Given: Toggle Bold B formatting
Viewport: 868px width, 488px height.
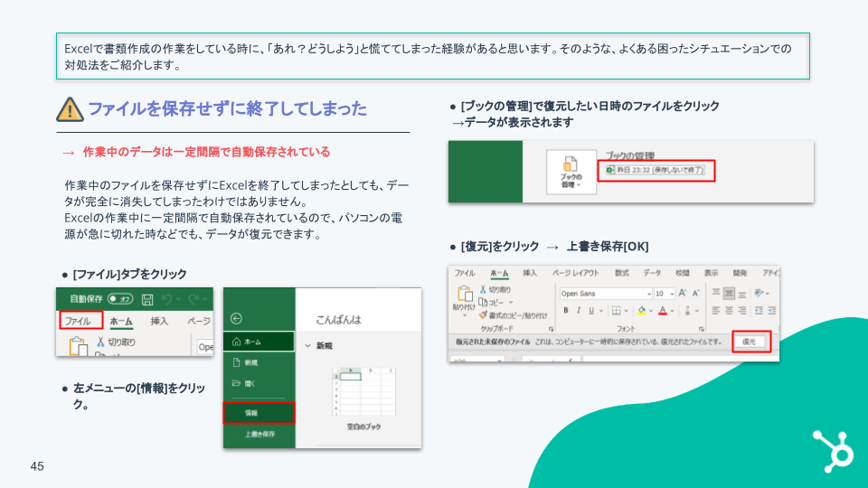Looking at the screenshot, I should (x=566, y=310).
